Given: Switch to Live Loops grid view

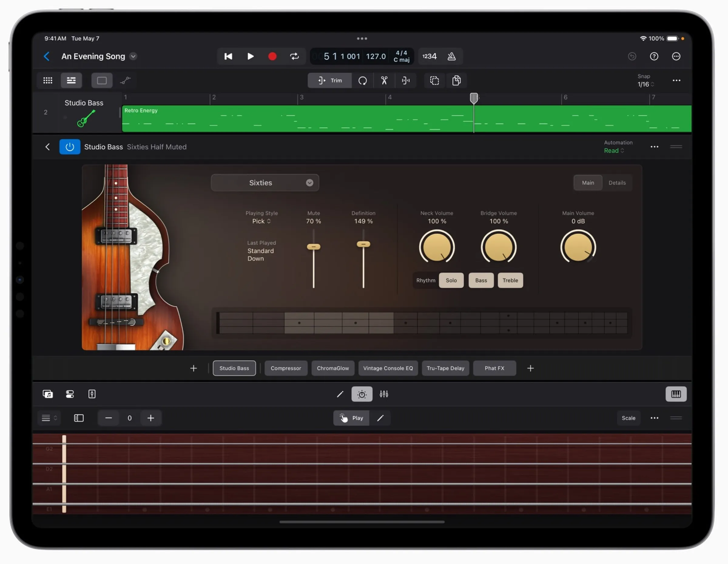Looking at the screenshot, I should click(x=48, y=80).
